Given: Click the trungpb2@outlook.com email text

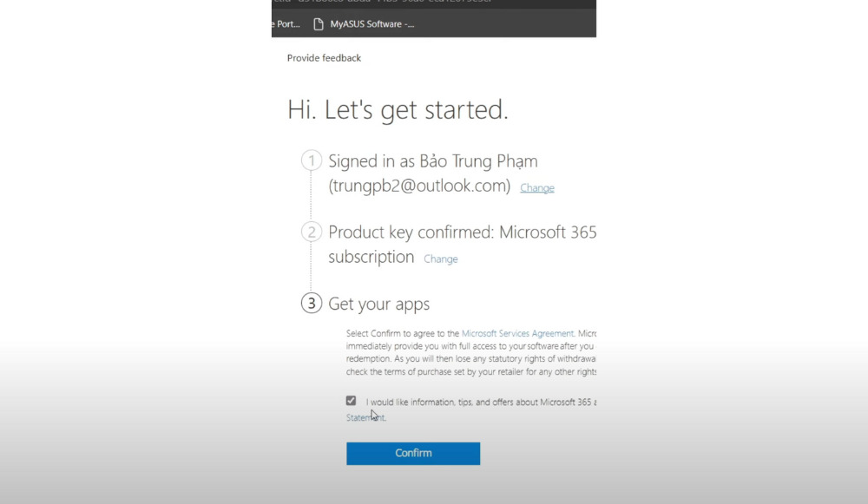Looking at the screenshot, I should [x=419, y=186].
